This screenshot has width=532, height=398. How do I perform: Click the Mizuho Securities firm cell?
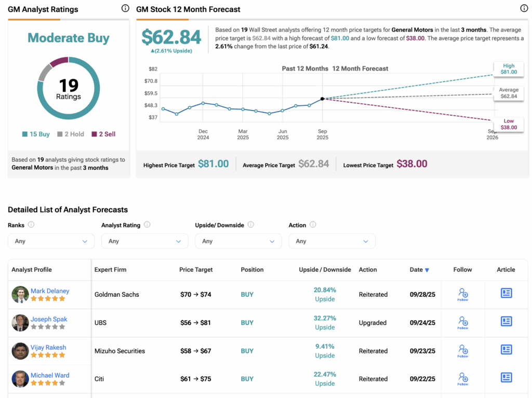click(120, 351)
